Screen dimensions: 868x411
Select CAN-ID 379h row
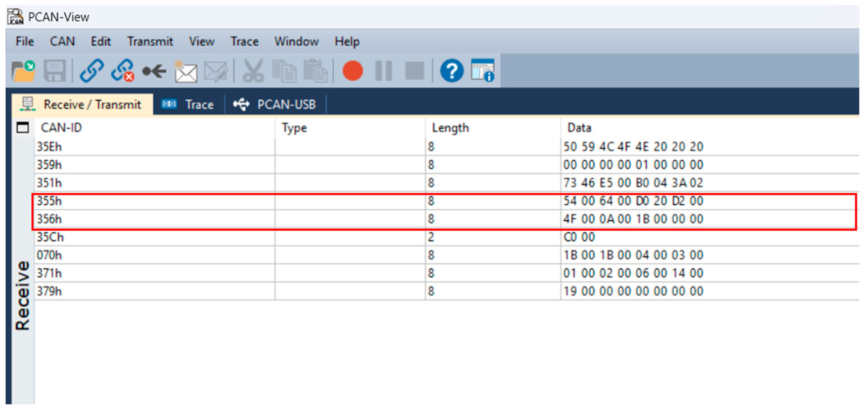447,291
